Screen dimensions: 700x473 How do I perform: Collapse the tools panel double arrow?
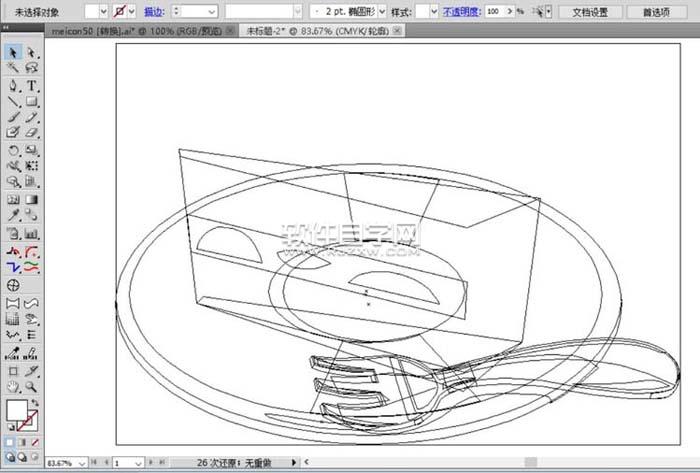click(x=5, y=28)
